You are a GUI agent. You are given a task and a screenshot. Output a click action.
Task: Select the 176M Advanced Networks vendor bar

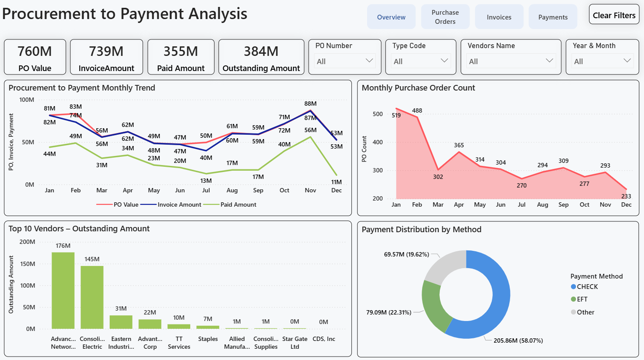[x=63, y=290]
